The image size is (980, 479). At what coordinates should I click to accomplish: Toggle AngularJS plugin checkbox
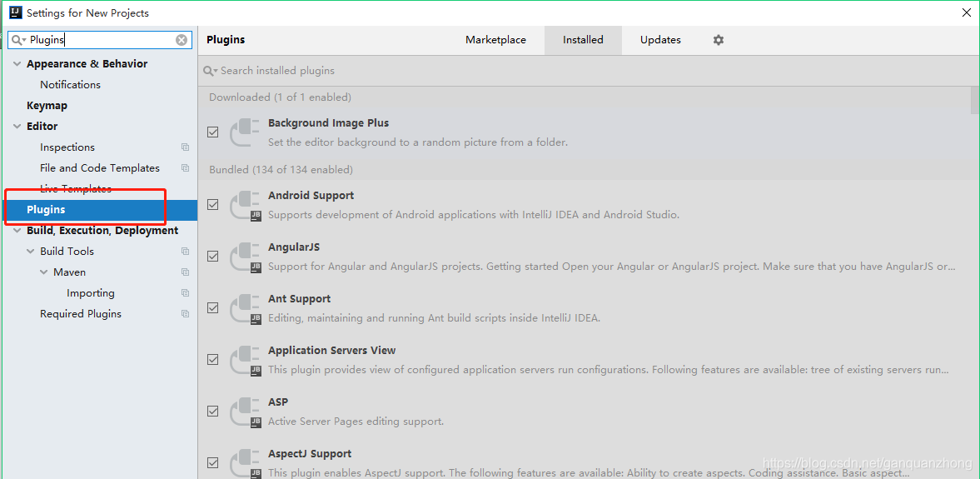(x=213, y=257)
